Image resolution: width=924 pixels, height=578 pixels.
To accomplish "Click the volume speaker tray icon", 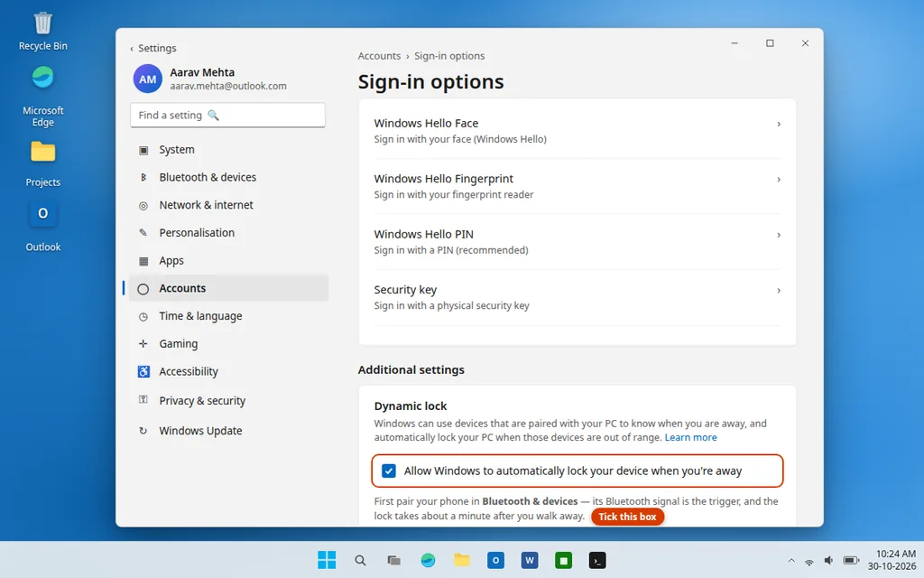I will click(828, 560).
